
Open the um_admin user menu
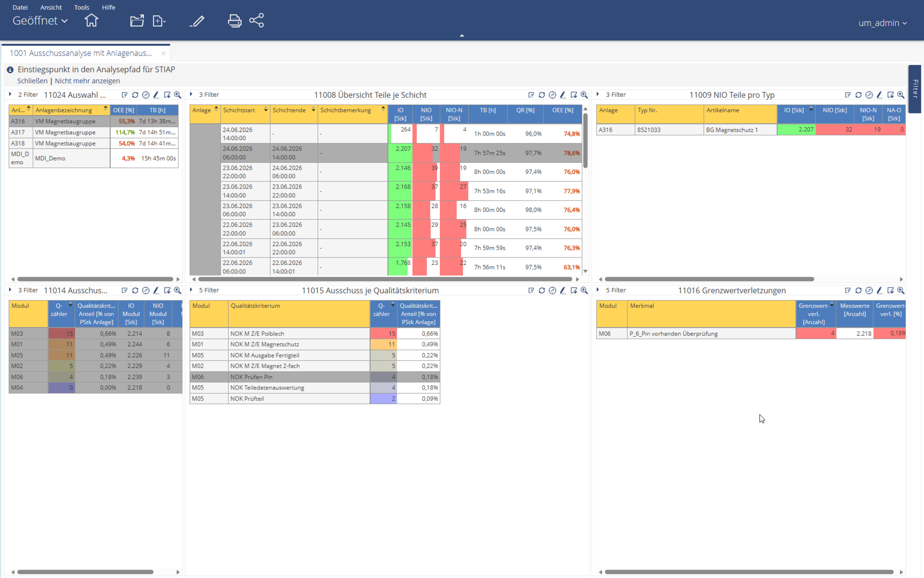882,23
